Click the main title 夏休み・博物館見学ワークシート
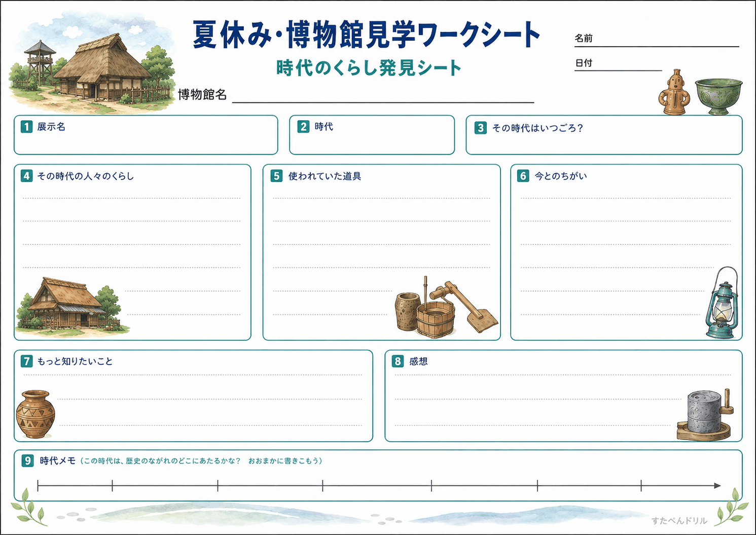The image size is (756, 535). pyautogui.click(x=367, y=35)
